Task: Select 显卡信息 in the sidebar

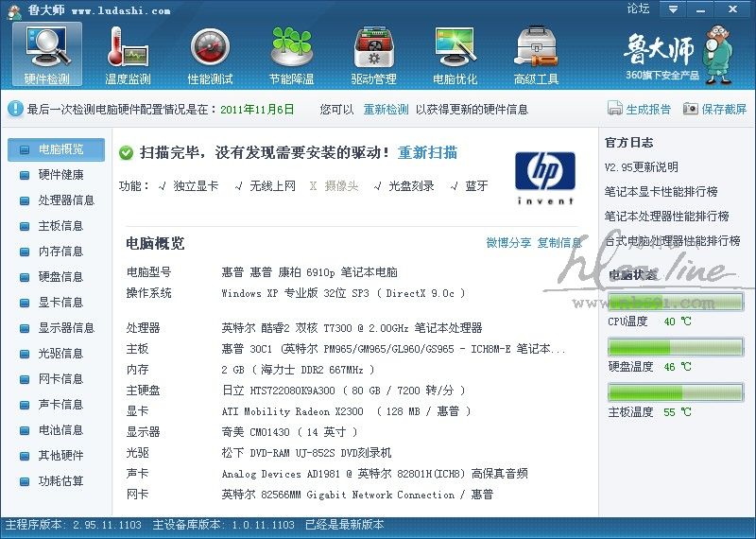Action: (x=60, y=303)
